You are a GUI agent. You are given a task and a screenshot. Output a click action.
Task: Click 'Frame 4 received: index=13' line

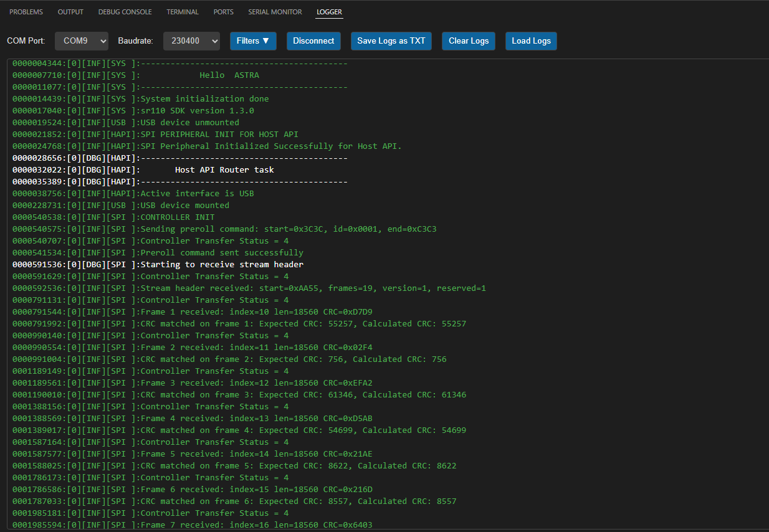point(193,419)
